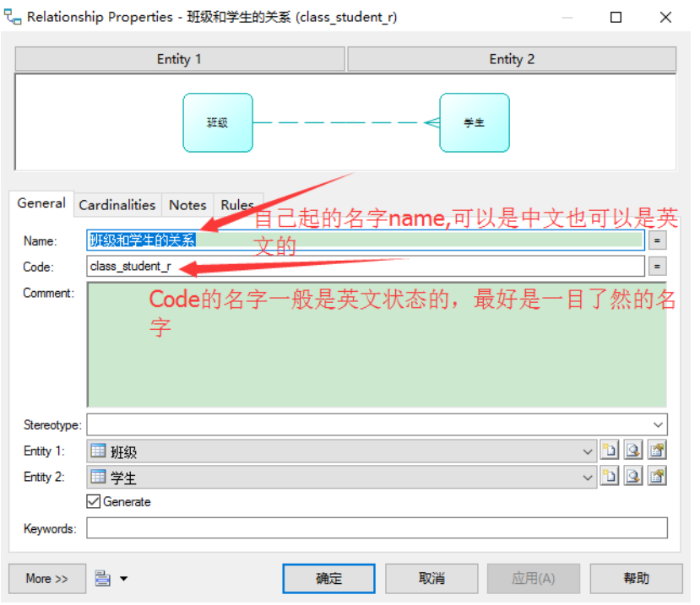Click the equals button beside Name field
The image size is (700, 605).
click(657, 240)
